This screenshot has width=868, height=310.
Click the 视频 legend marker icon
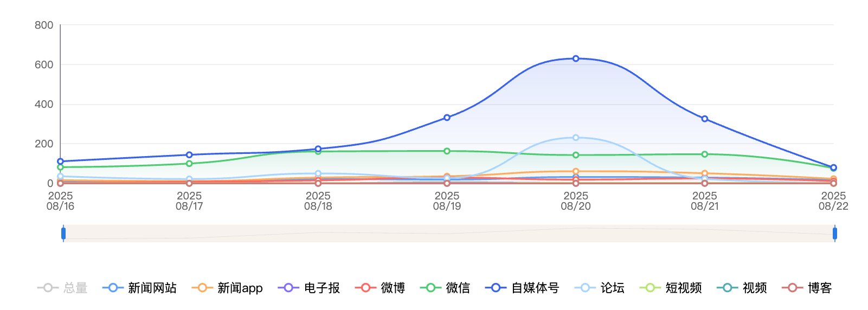pyautogui.click(x=728, y=288)
